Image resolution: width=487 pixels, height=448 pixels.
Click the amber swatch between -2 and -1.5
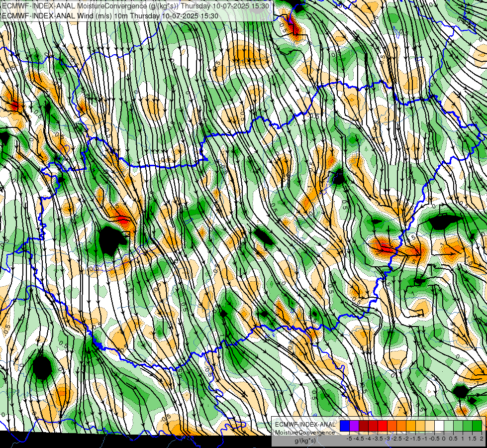click(411, 426)
